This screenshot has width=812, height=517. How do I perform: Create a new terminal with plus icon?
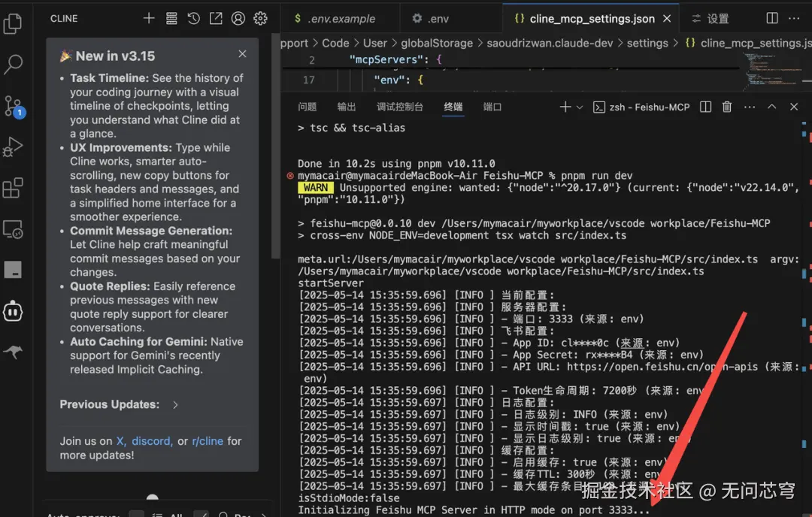tap(565, 107)
